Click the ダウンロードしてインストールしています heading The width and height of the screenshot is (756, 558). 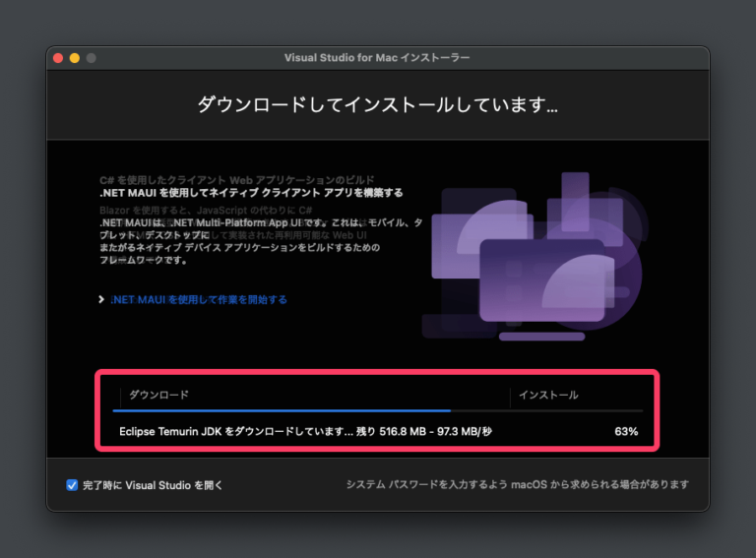pos(378,104)
